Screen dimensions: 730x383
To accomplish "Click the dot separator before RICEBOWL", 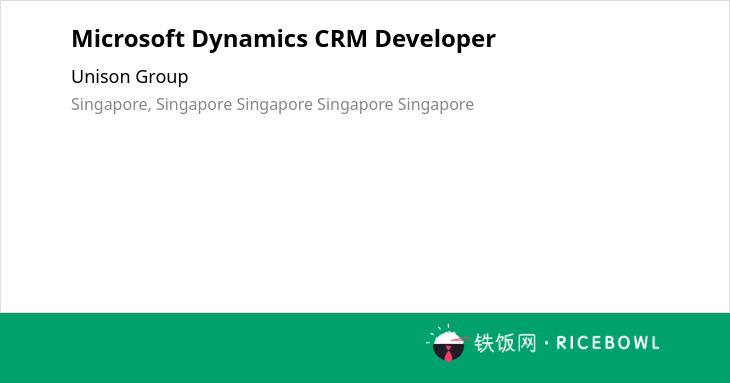I will pyautogui.click(x=547, y=343).
